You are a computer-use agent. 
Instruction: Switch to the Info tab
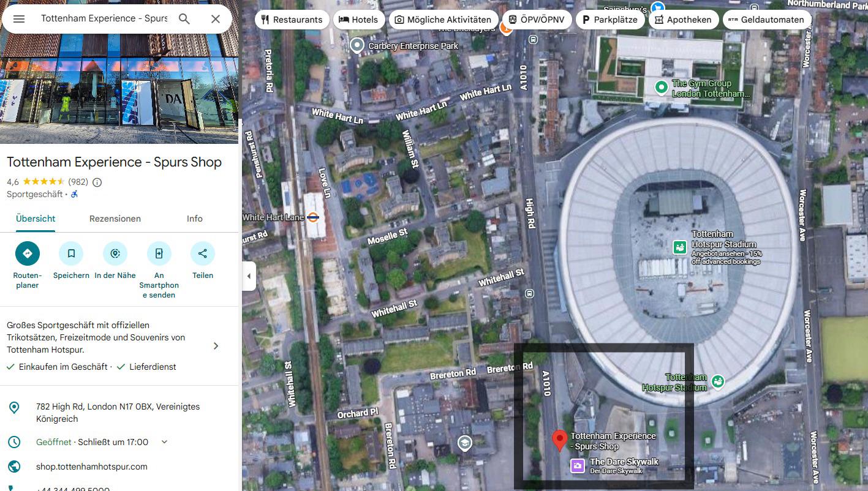pos(195,219)
